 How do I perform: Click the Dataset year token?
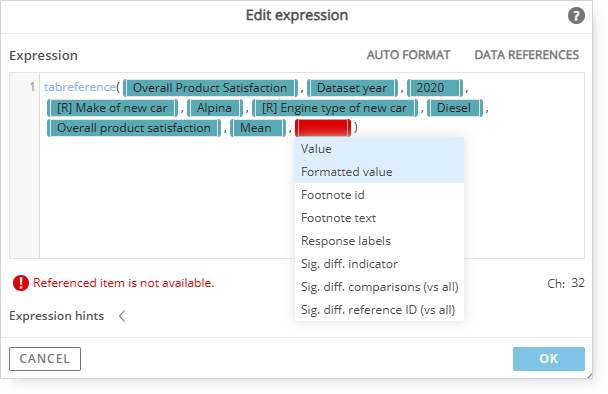352,88
